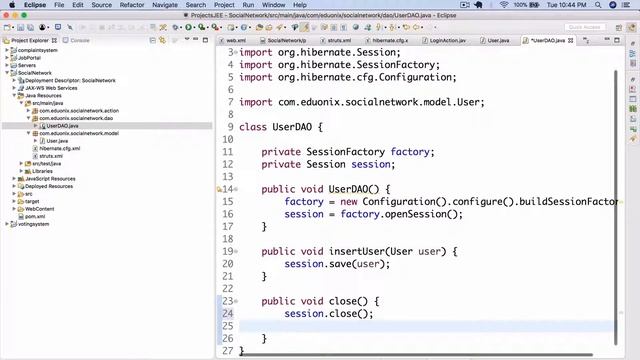Open the Notification Center icon
The height and width of the screenshot is (360, 640).
coord(625,5)
